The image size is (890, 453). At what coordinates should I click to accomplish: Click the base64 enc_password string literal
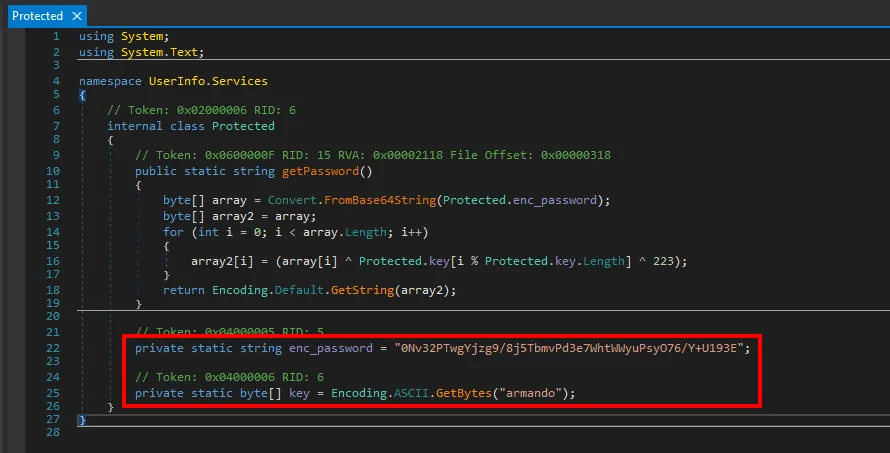pos(569,348)
